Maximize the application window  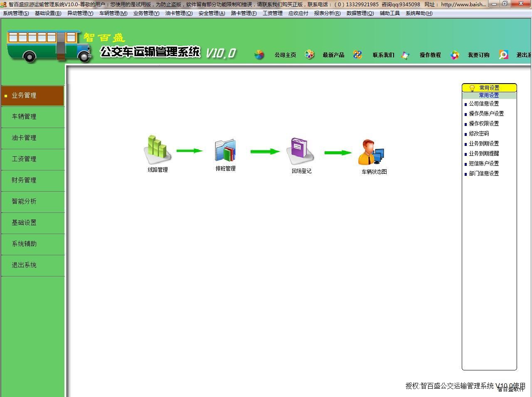point(505,4)
